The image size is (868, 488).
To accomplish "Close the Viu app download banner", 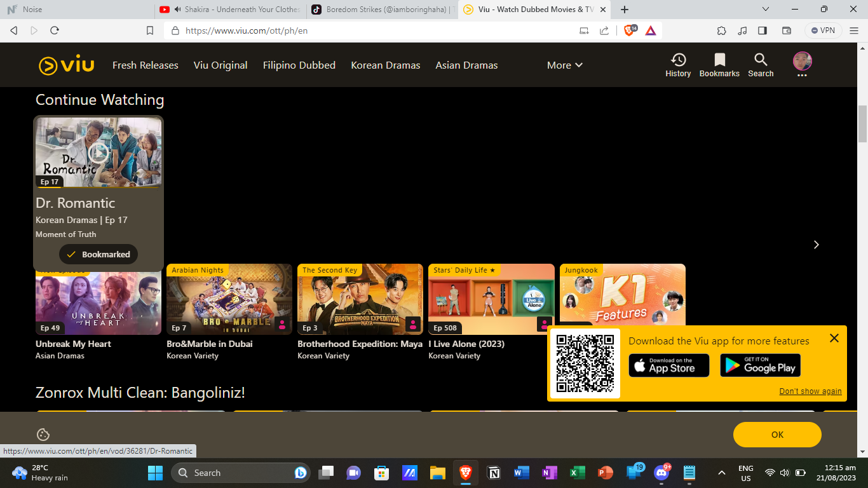I will pyautogui.click(x=834, y=338).
